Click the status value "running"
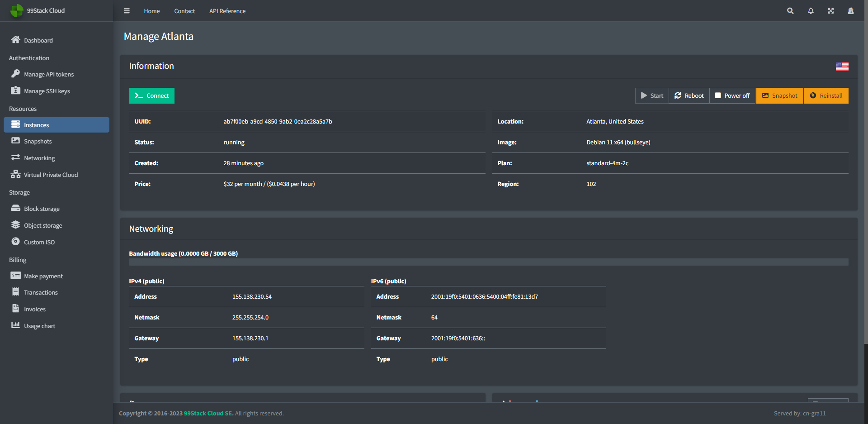The height and width of the screenshot is (424, 868). pyautogui.click(x=234, y=142)
